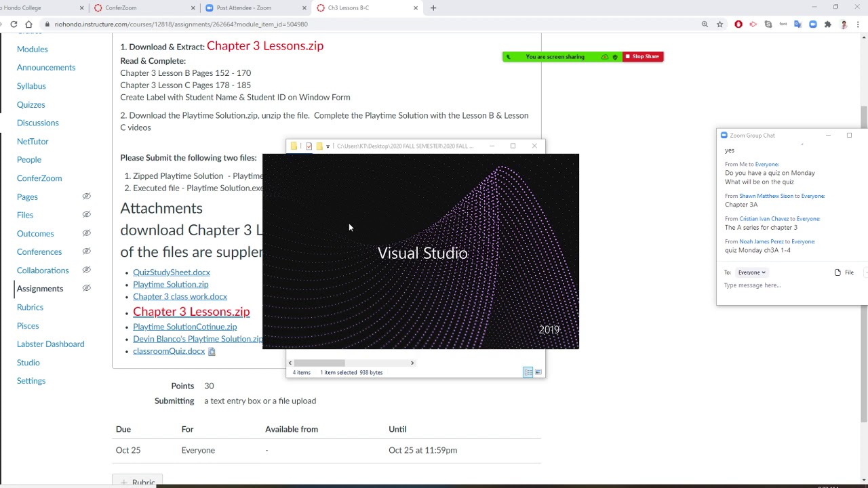Open Discussions in course navigation
This screenshot has height=488, width=868.
click(38, 123)
